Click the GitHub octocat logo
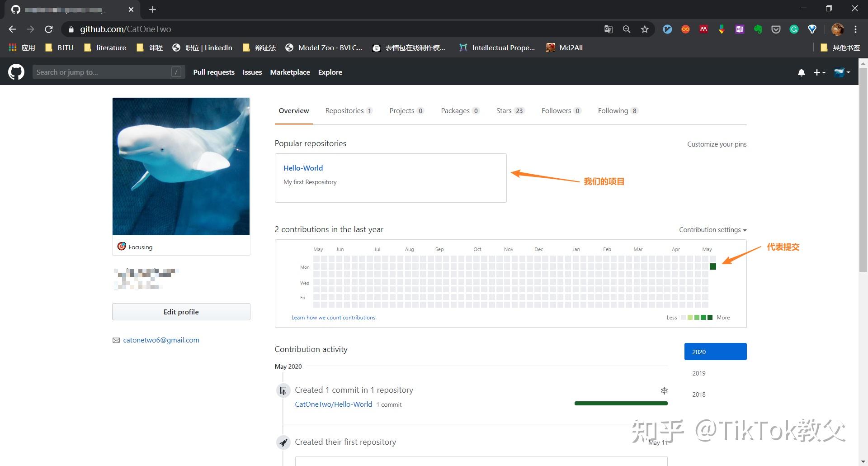This screenshot has height=466, width=868. click(x=16, y=72)
